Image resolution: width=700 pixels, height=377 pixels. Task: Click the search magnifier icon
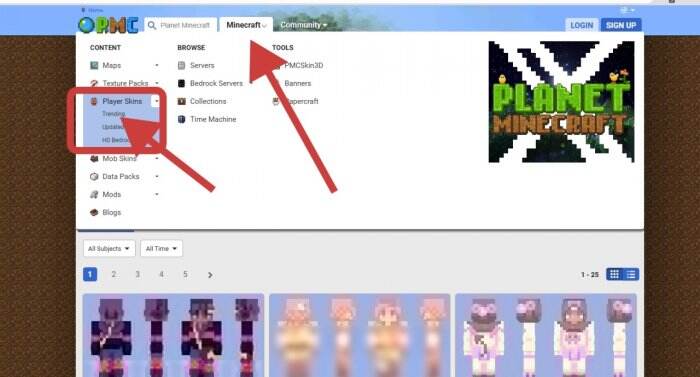pos(152,25)
